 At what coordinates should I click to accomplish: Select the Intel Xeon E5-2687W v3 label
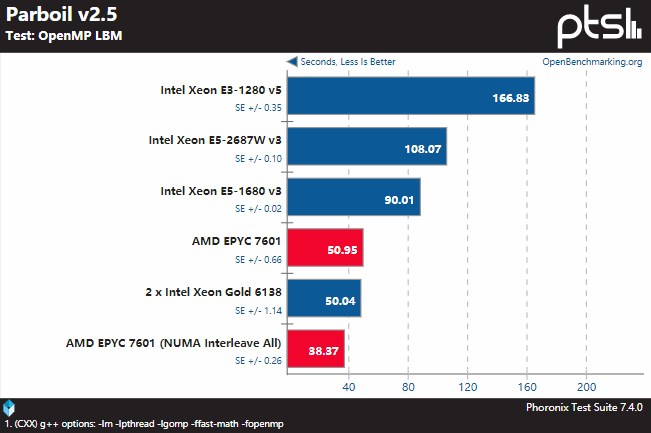click(215, 140)
